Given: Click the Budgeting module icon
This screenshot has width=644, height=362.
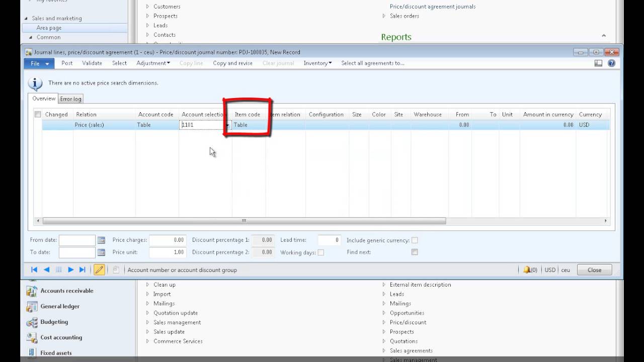Looking at the screenshot, I should click(x=32, y=322).
